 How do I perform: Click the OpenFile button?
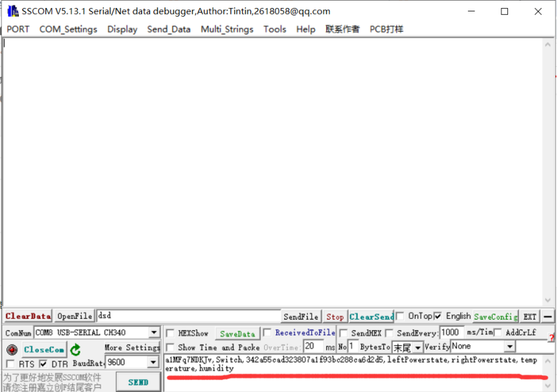(x=74, y=316)
